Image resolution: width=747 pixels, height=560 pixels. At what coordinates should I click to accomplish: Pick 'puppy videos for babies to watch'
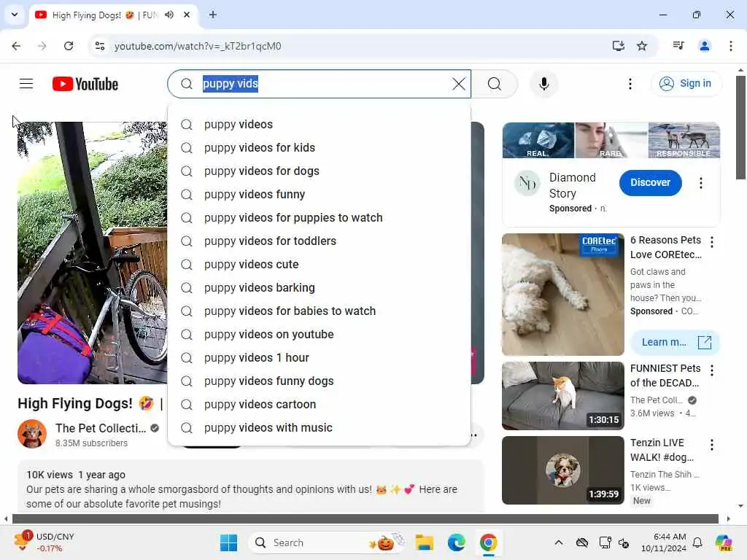tap(320, 311)
